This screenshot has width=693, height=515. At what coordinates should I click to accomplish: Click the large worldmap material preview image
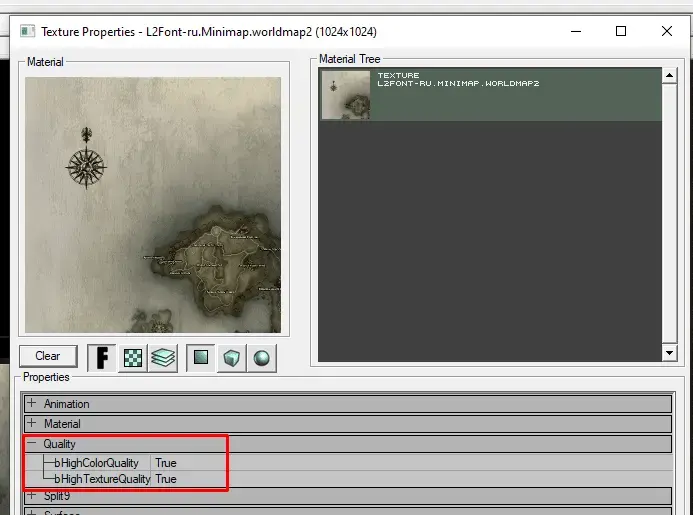pos(153,205)
